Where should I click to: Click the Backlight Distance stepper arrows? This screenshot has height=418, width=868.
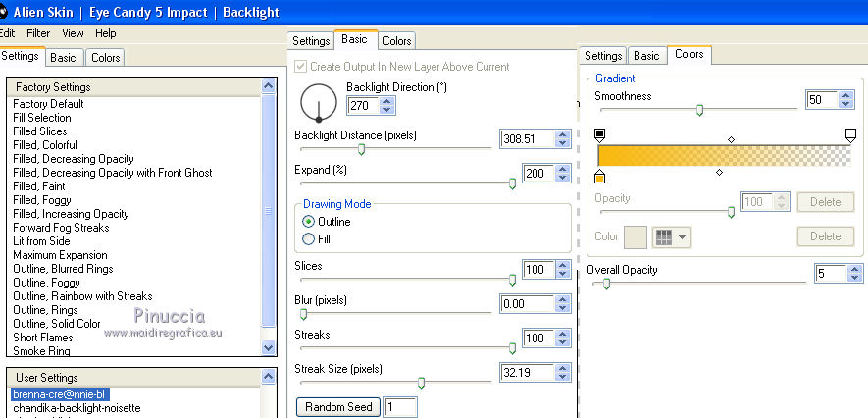click(x=562, y=139)
